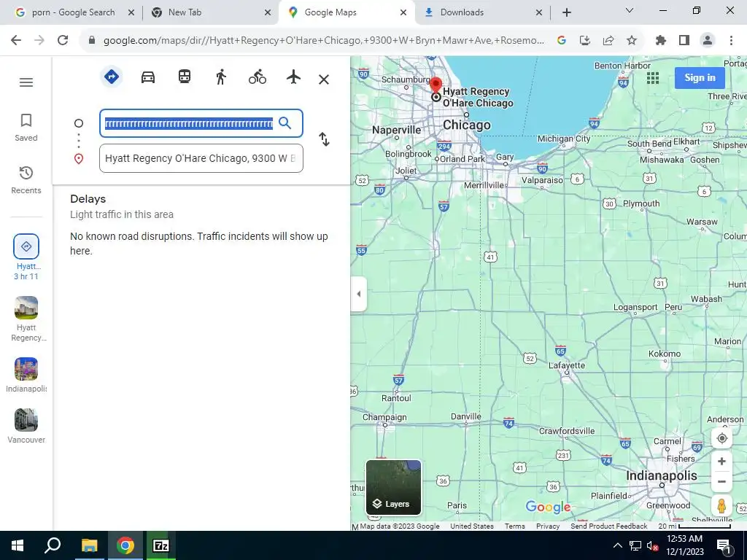Open Google apps grid
This screenshot has width=747, height=560.
pyautogui.click(x=653, y=77)
